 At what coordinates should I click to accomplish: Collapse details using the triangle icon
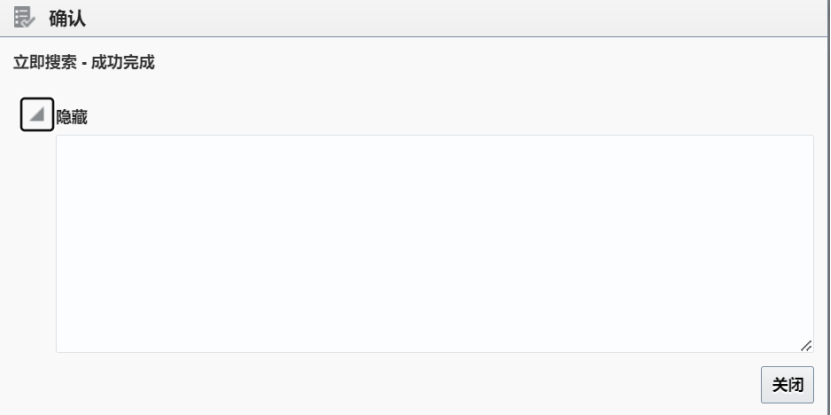tap(37, 114)
